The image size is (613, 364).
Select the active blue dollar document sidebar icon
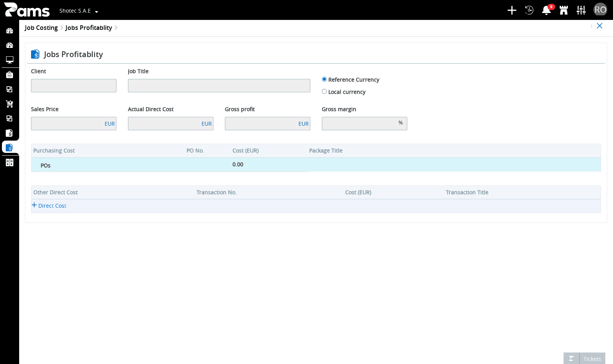coord(10,148)
